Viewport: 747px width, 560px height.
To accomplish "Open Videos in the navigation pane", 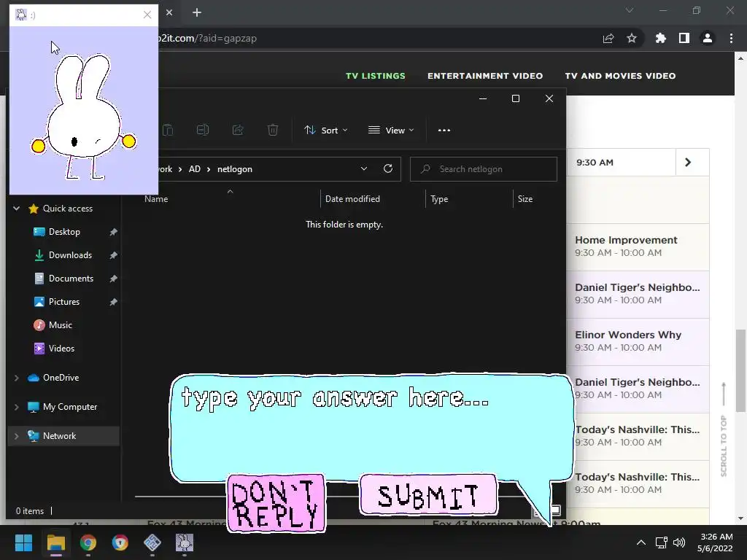I will pyautogui.click(x=61, y=349).
